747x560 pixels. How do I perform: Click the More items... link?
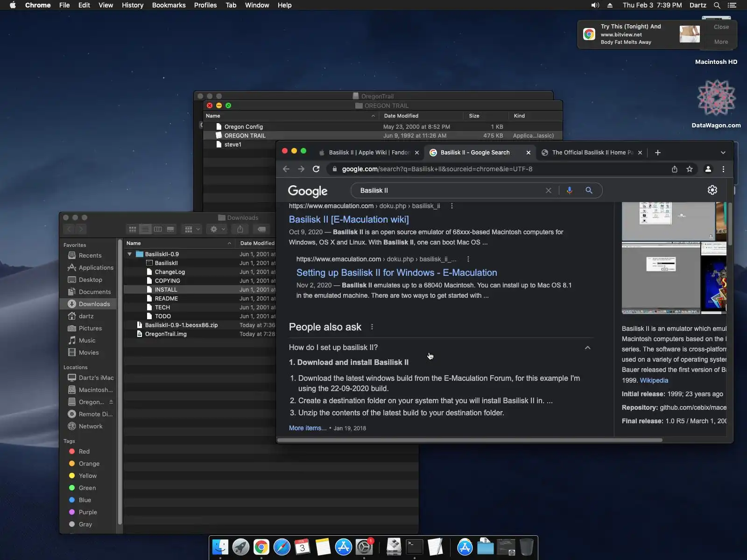coord(308,428)
